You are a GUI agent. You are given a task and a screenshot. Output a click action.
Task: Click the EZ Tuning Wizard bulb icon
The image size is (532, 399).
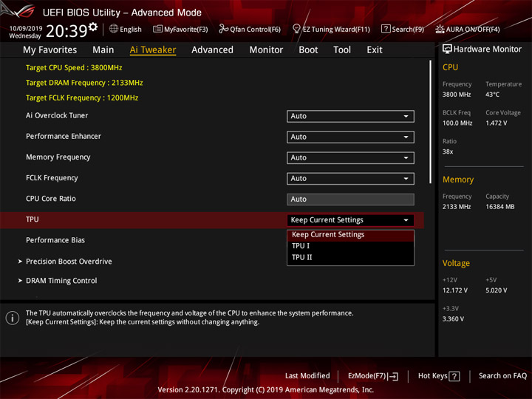click(x=296, y=29)
